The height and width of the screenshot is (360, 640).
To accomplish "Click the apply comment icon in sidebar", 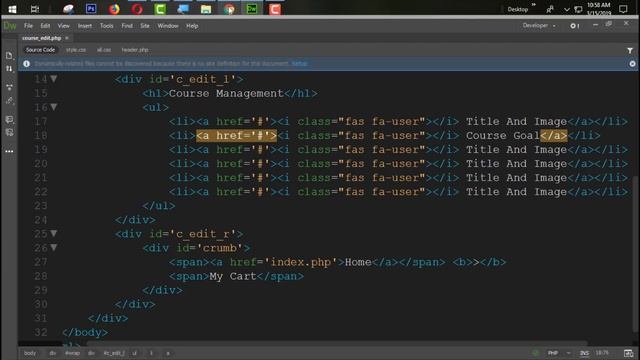I will point(9,119).
